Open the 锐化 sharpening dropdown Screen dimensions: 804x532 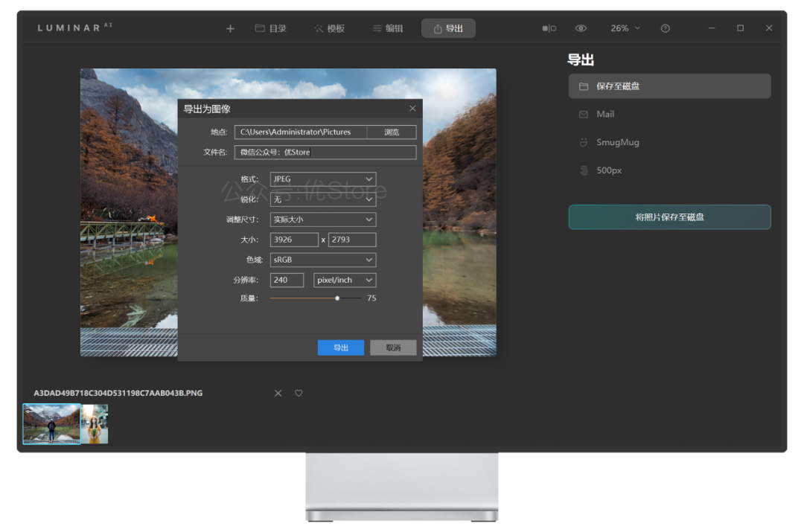tap(323, 199)
